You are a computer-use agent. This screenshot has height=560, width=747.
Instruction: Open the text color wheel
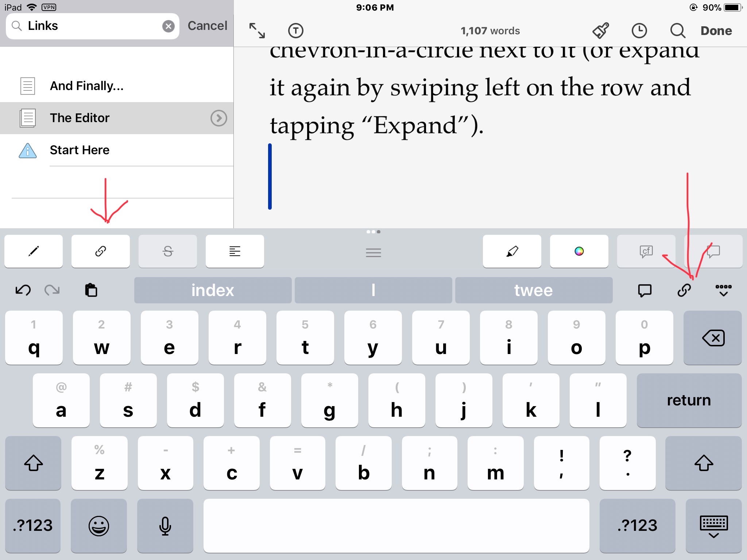(x=579, y=251)
